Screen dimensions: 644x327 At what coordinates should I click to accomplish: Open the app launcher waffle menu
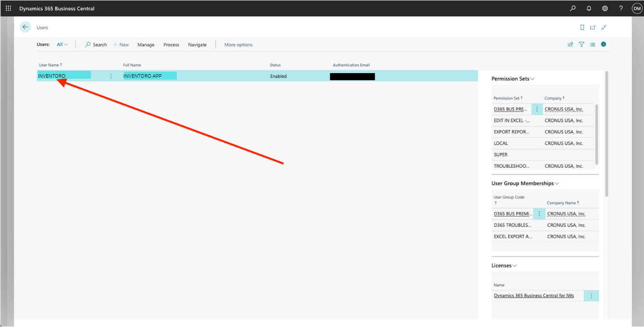[8, 8]
